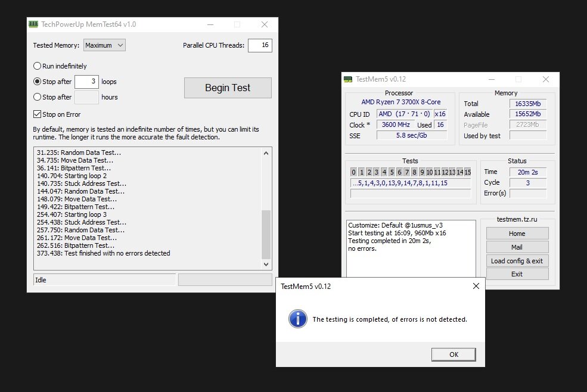Click the Total memory '16335Mb' value
The image size is (587, 392).
point(527,104)
